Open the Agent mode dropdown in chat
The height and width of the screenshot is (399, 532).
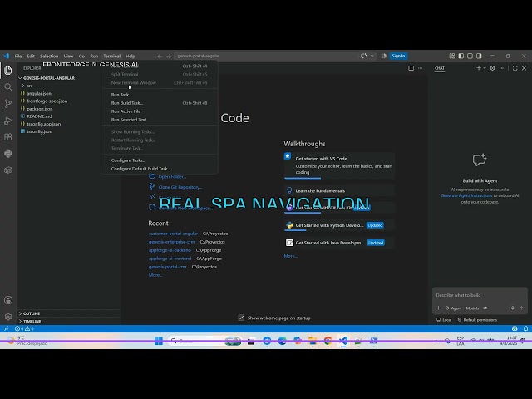[x=453, y=308]
